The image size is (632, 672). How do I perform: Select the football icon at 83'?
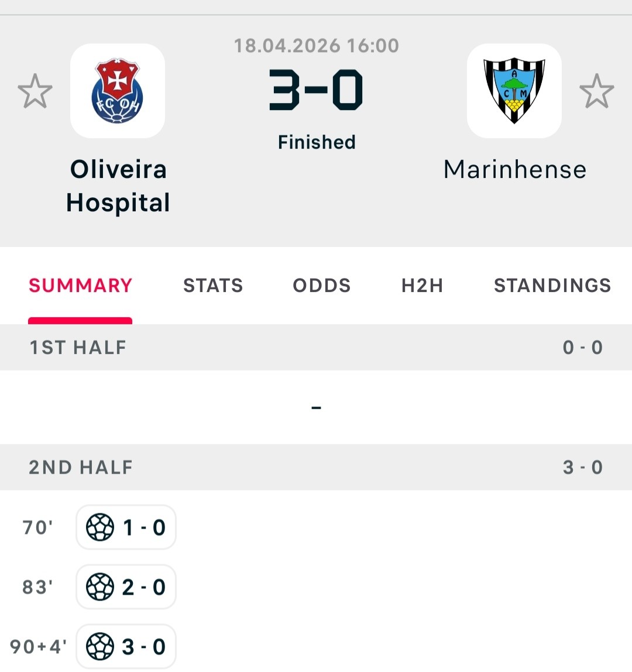click(x=100, y=587)
